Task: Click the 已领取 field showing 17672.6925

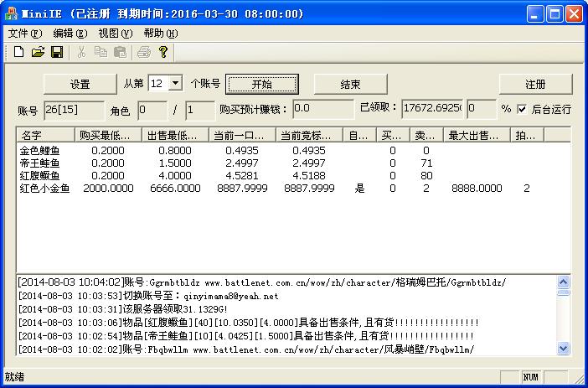Action: (433, 109)
